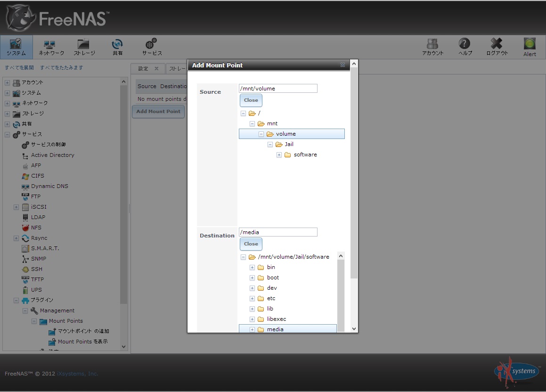This screenshot has height=392, width=546.
Task: Click Close button under Destination field
Action: tap(251, 244)
